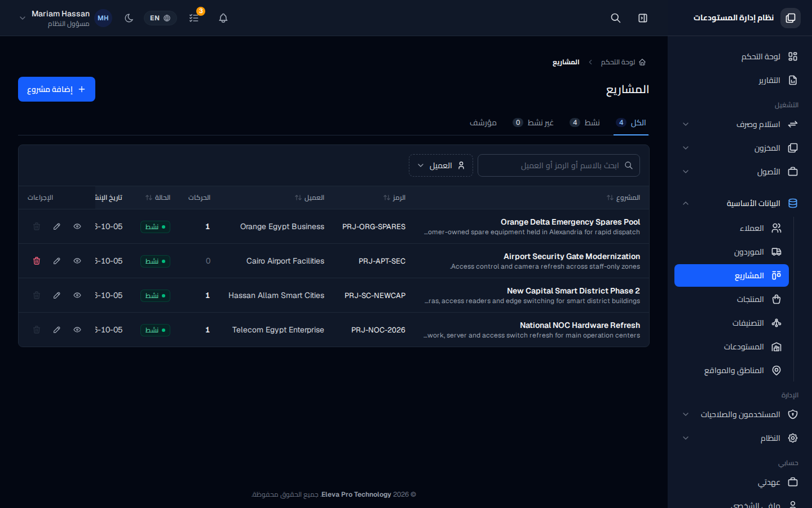The width and height of the screenshot is (812, 508).
Task: Edit New Capital Smart District pencil icon
Action: click(57, 295)
